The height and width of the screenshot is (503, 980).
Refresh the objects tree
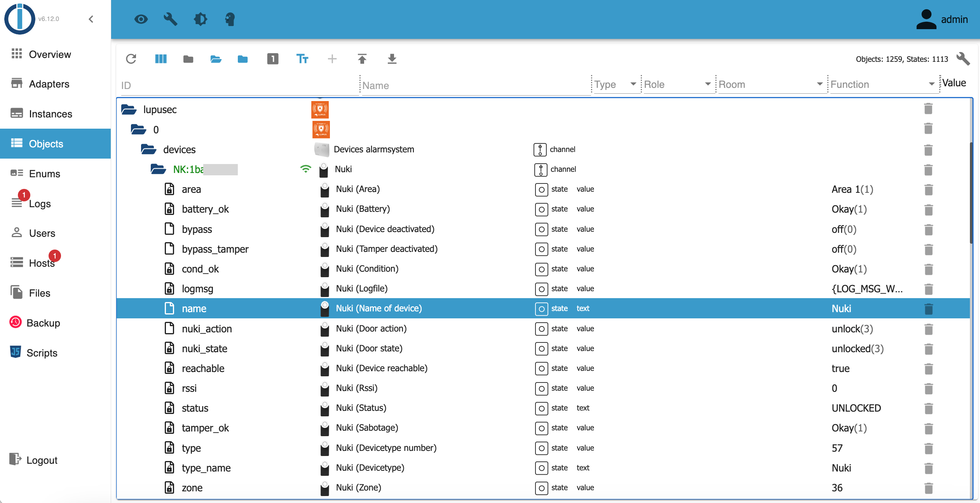click(x=131, y=59)
